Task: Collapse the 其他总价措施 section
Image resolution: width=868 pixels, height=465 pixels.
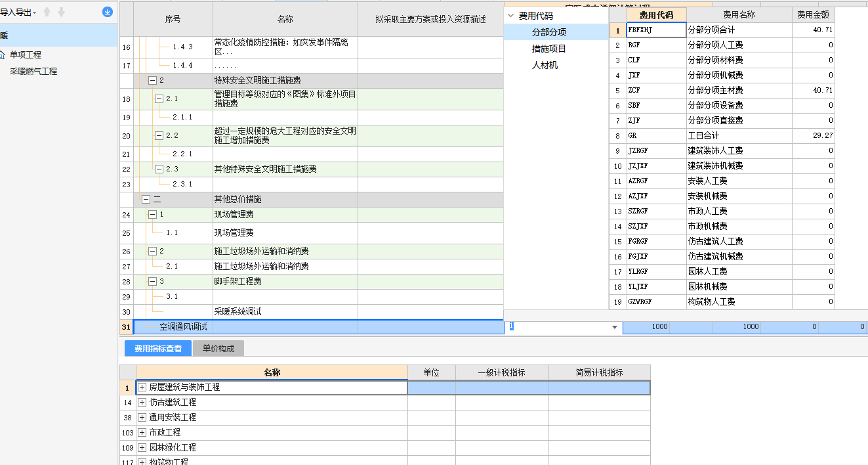Action: [146, 199]
